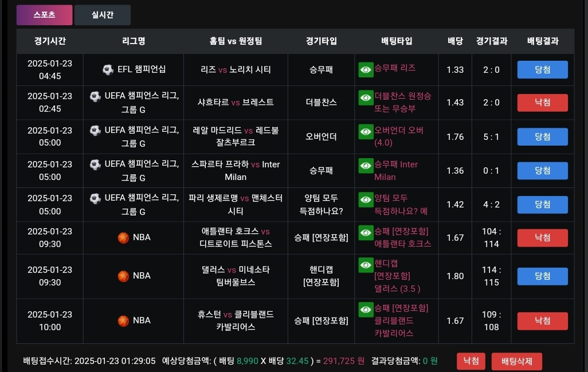
Task: Toggle the eye icon beside 오버언더 오버 (4.0)
Action: [x=366, y=132]
